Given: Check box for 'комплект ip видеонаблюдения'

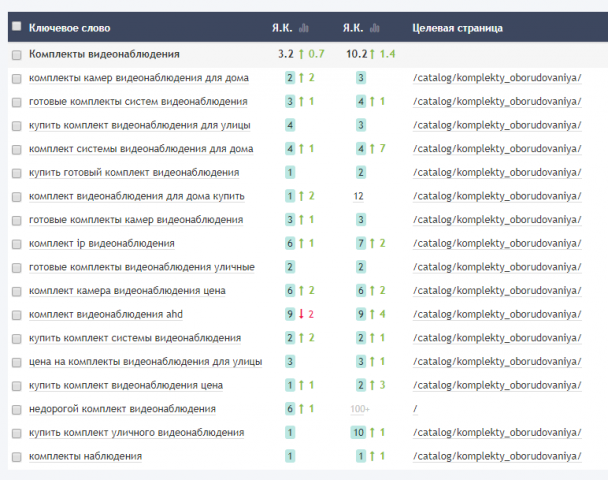Looking at the screenshot, I should pos(17,245).
